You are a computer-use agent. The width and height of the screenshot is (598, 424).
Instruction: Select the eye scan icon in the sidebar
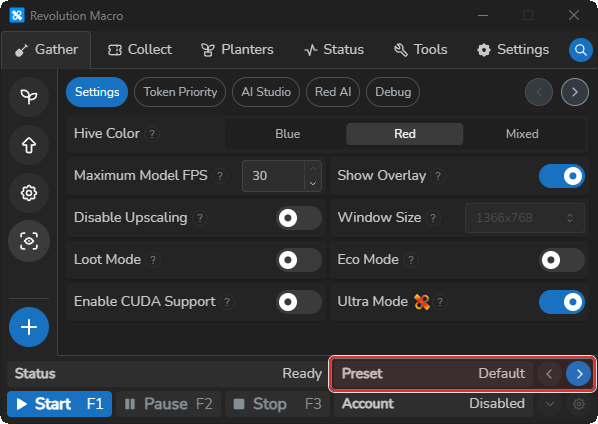[x=29, y=241]
